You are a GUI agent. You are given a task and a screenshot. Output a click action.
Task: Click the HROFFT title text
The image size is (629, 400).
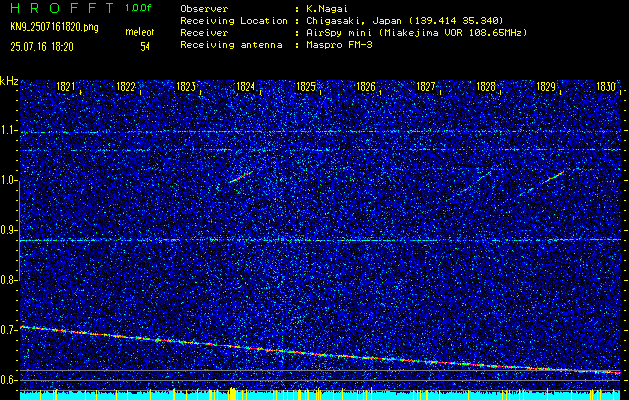click(x=62, y=8)
